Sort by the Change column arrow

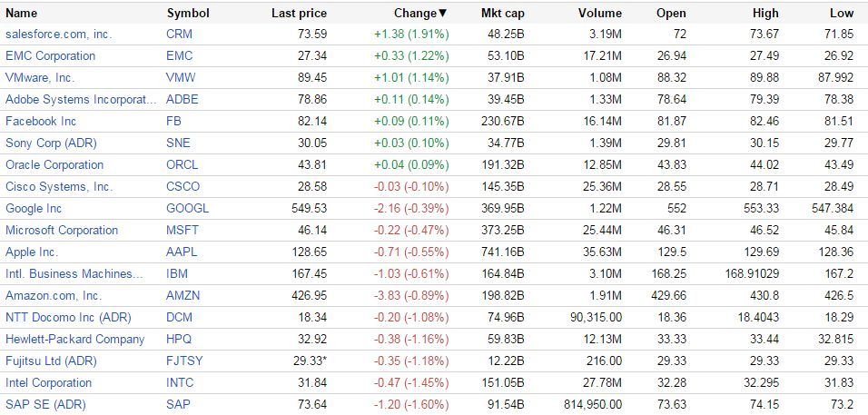point(443,13)
